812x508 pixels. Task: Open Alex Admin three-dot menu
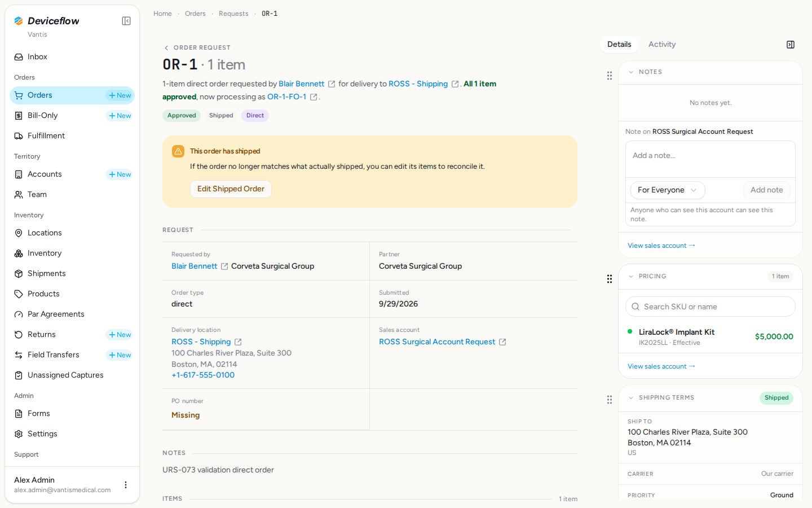(126, 485)
